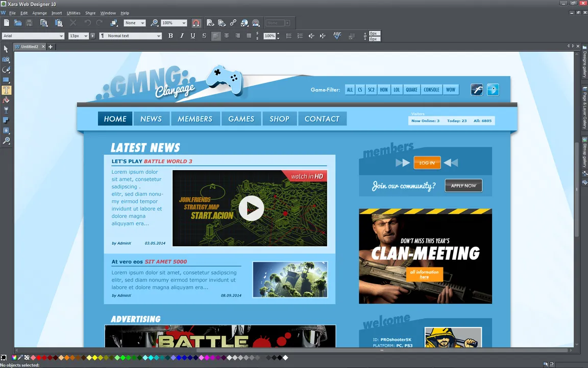
Task: Open the 100% zoom level dropdown
Action: 174,23
